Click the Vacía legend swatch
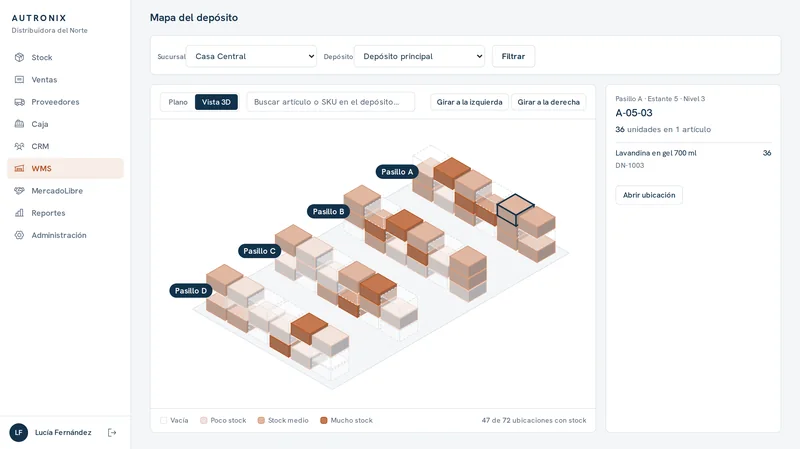 (164, 420)
